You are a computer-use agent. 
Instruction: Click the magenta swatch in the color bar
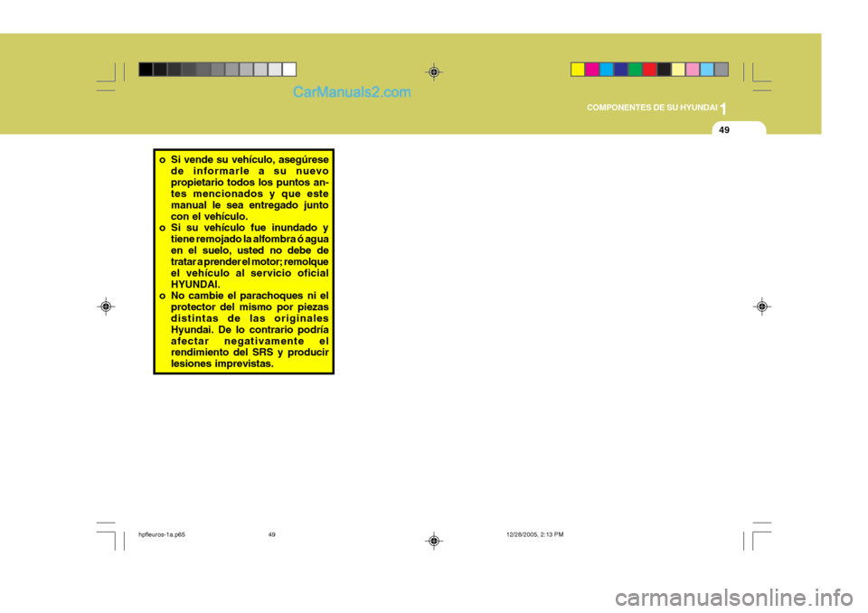pyautogui.click(x=592, y=70)
